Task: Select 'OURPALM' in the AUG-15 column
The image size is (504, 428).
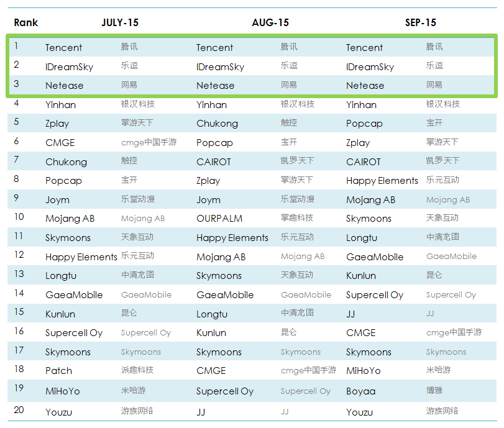Action: click(219, 219)
